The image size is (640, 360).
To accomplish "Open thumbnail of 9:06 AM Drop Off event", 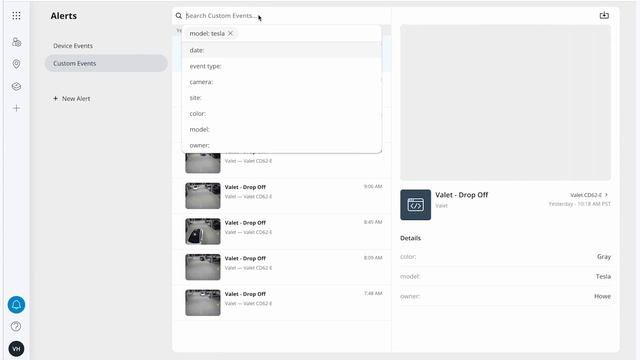I will (203, 196).
